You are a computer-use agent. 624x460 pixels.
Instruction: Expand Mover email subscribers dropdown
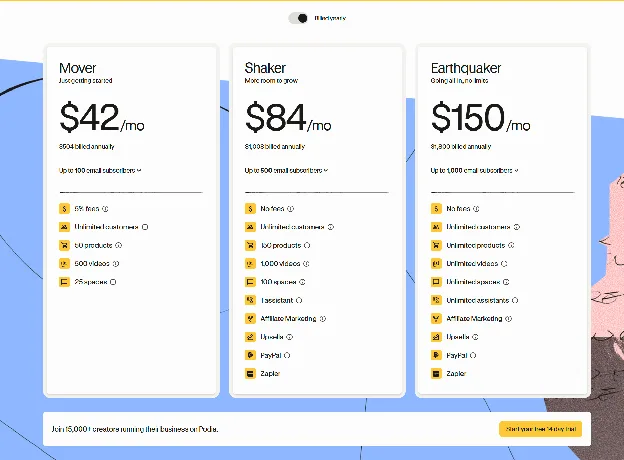(100, 170)
